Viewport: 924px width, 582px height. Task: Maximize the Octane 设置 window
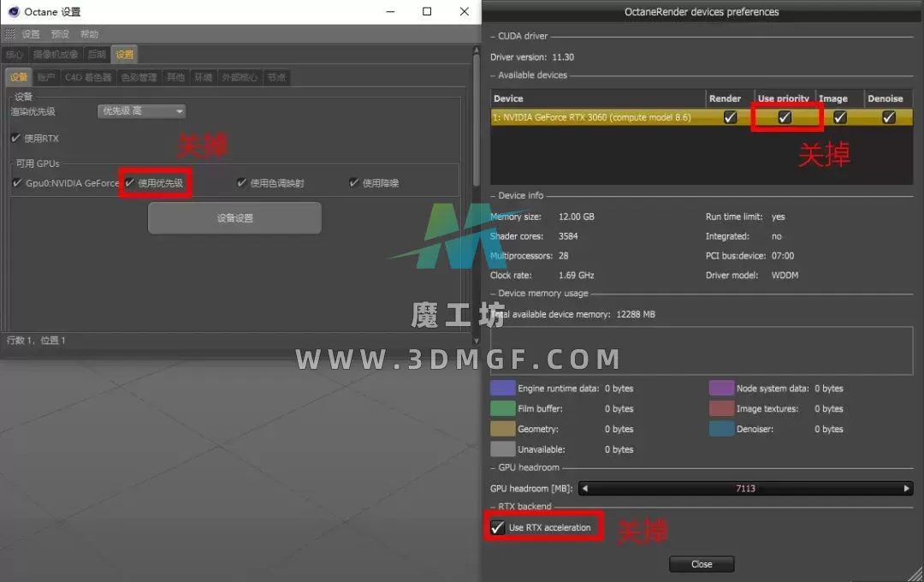pyautogui.click(x=427, y=12)
